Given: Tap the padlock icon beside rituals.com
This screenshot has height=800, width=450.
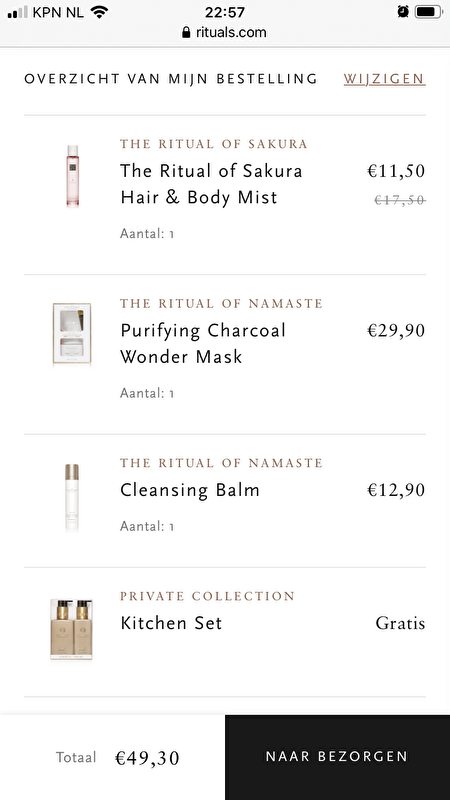Looking at the screenshot, I should click(x=186, y=33).
